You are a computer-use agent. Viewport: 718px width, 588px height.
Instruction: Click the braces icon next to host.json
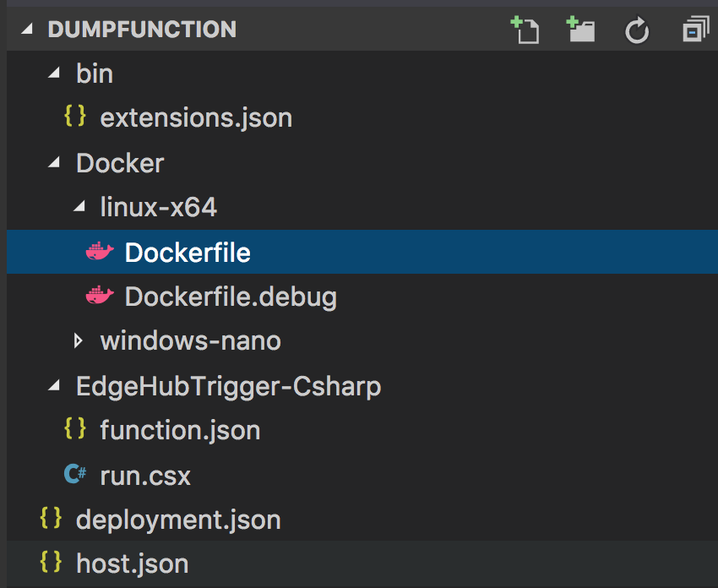[51, 562]
